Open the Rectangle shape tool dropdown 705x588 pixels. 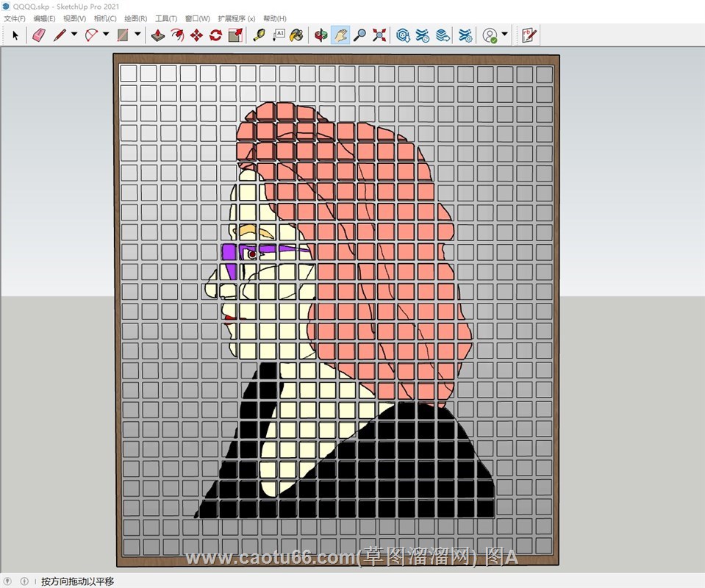(x=137, y=35)
